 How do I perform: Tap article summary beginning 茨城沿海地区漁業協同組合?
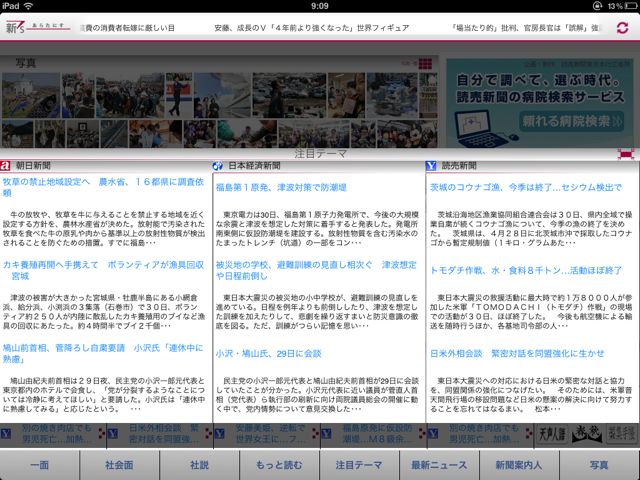coord(531,229)
